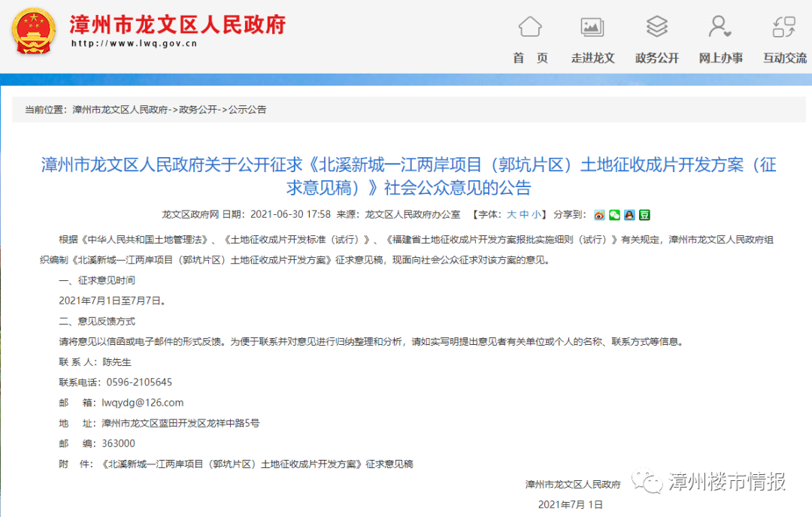Viewport: 812px width, 517px height.
Task: Open 政务公开 in the breadcrumb path
Action: coord(197,110)
